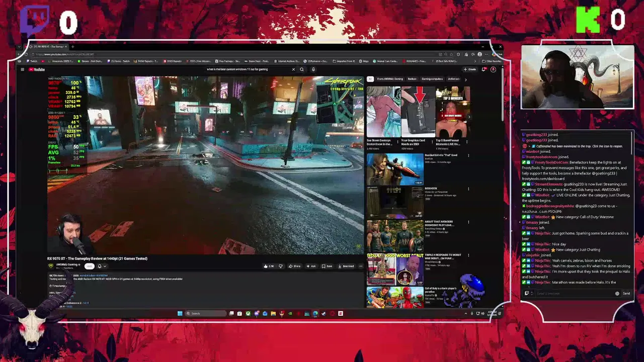Open Steam from the taskbar
Screen dimensions: 644x362
pos(324,313)
